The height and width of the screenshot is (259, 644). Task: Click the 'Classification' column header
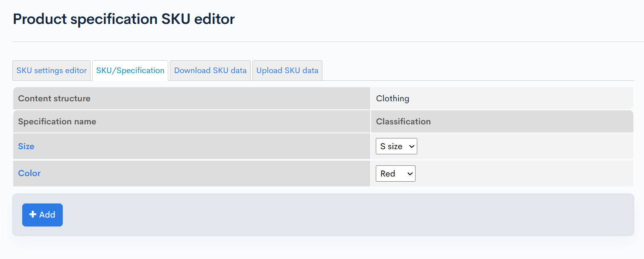click(404, 121)
